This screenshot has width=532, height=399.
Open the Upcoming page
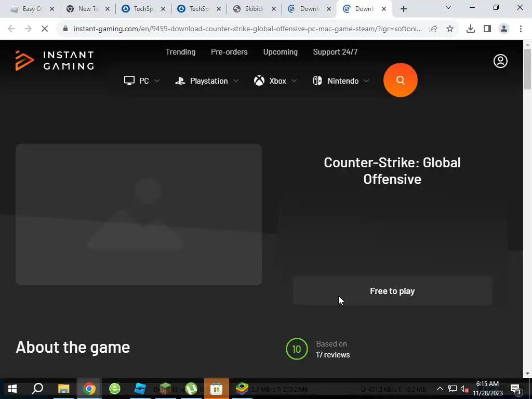tap(281, 52)
